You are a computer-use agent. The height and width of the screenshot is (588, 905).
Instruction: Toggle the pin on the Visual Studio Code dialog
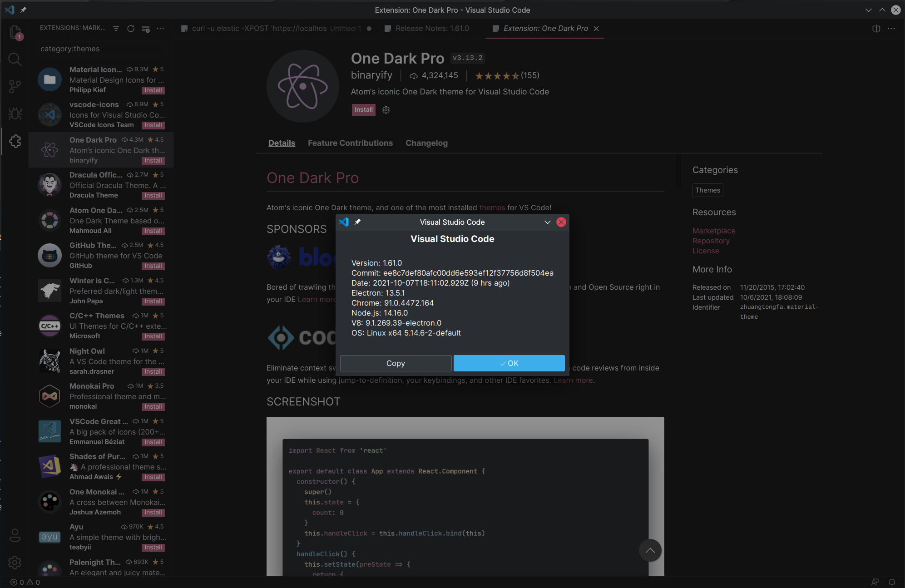click(358, 222)
